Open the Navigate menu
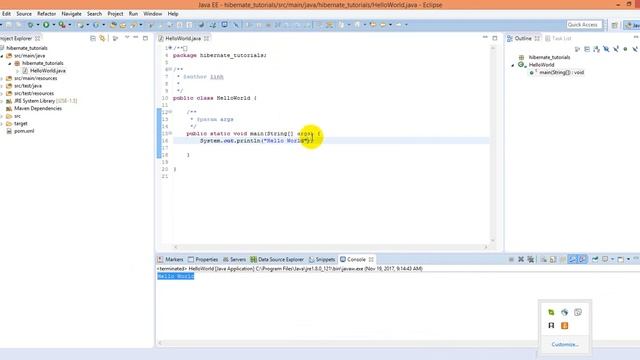Image resolution: width=640 pixels, height=360 pixels. (71, 13)
